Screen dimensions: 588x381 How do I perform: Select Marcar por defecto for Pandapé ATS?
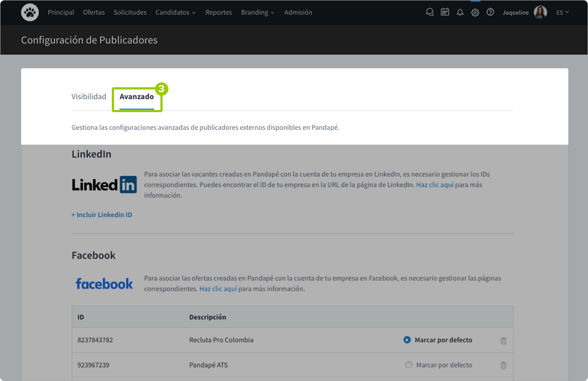pyautogui.click(x=408, y=365)
